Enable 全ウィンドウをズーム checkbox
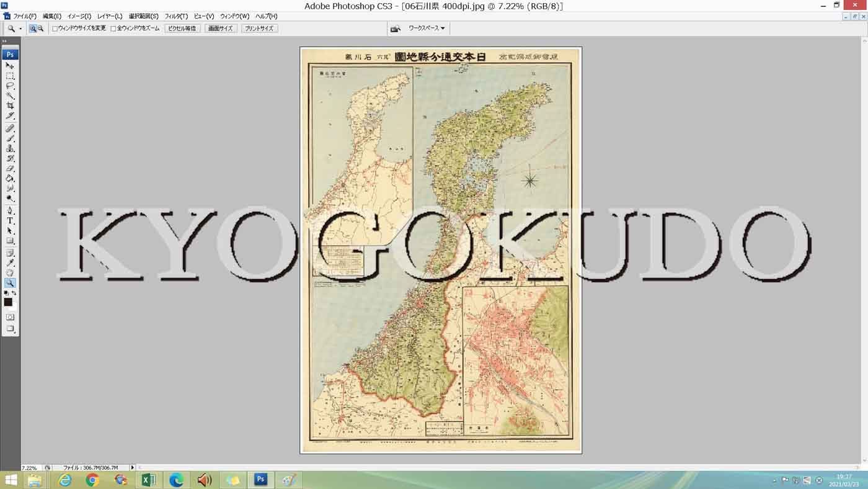Viewport: 868px width, 489px height. [x=113, y=29]
